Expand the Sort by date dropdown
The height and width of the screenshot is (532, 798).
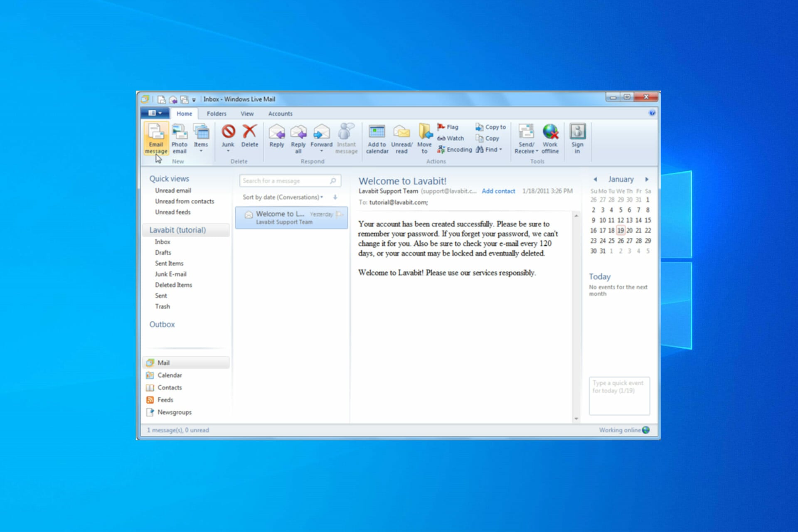pos(322,197)
